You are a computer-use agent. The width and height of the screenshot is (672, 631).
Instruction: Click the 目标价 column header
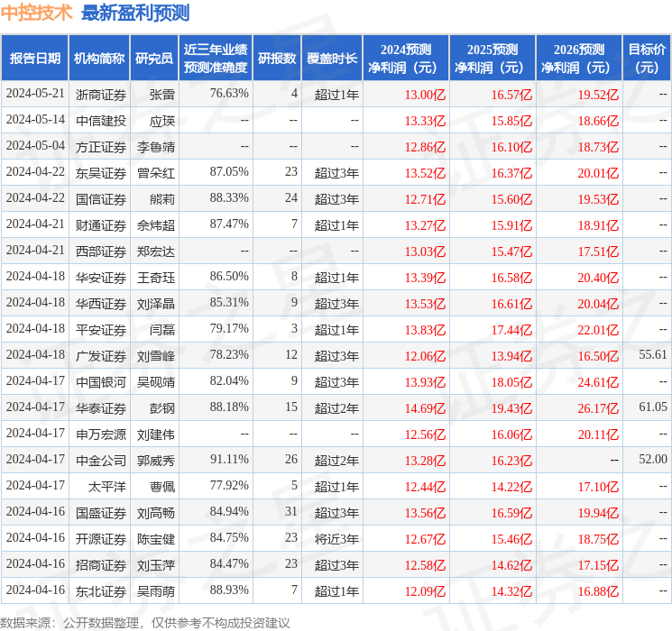pyautogui.click(x=647, y=59)
